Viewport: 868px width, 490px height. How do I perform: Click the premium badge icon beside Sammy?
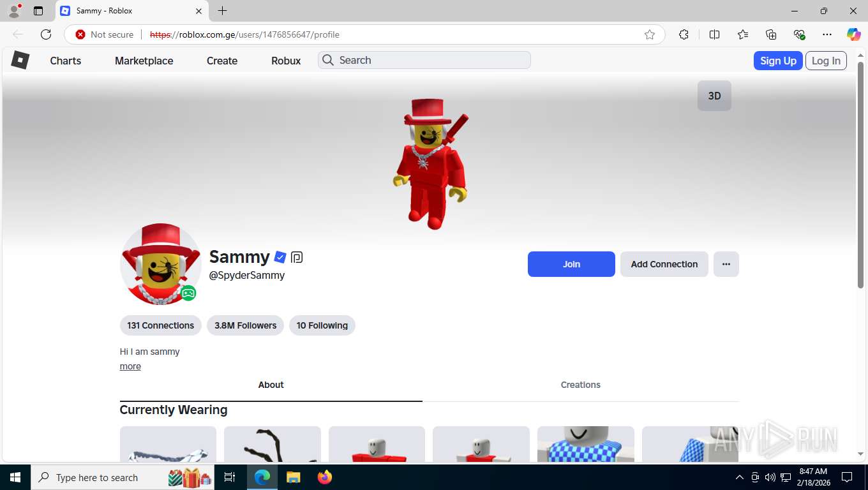coord(297,257)
